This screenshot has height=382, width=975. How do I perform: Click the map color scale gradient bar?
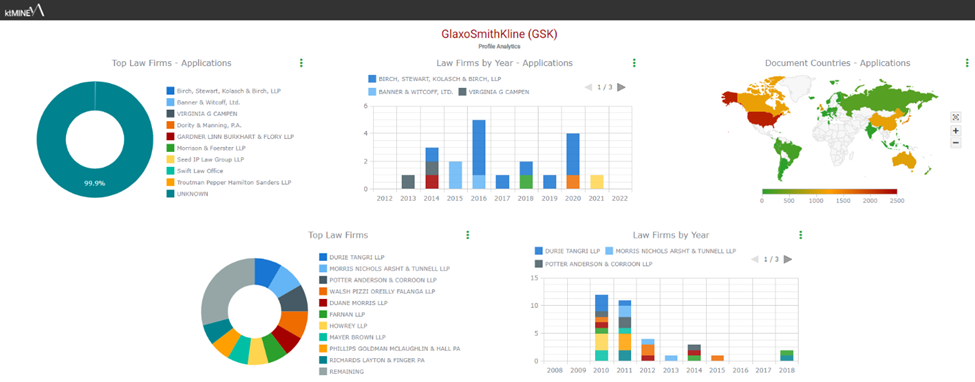click(829, 192)
